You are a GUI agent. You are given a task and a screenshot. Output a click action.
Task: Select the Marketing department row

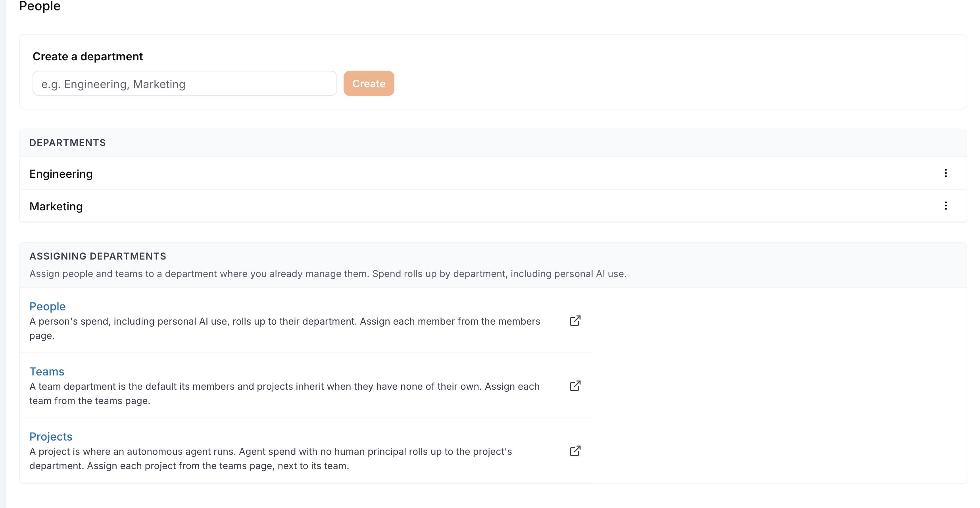[493, 206]
